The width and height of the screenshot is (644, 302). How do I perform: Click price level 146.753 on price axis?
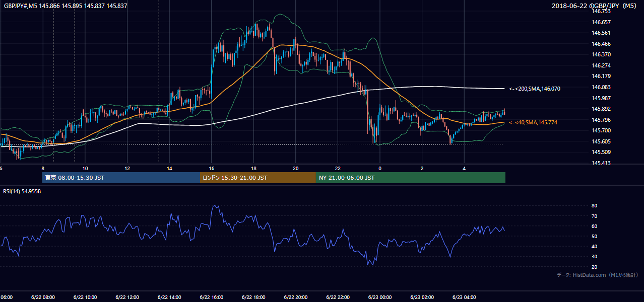coord(601,11)
